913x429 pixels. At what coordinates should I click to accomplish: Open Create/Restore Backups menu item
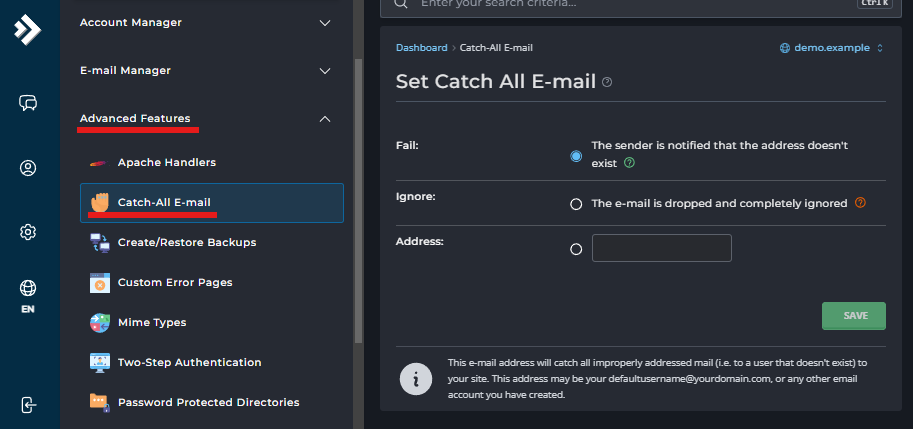[186, 242]
